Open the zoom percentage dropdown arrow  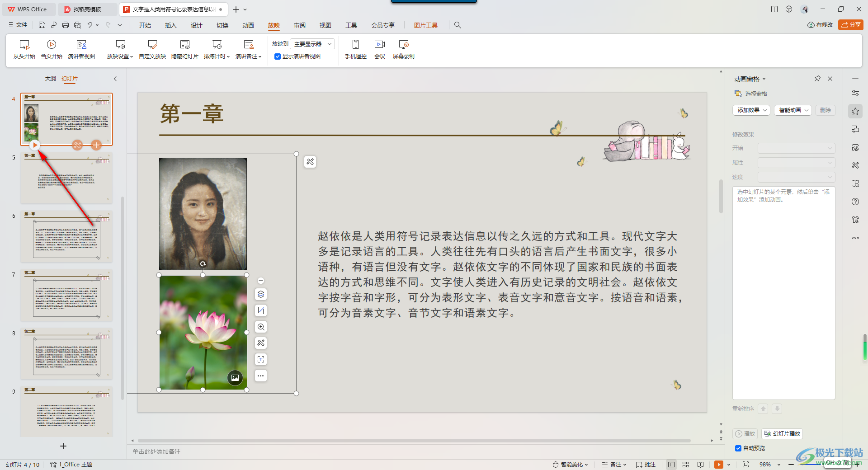779,465
